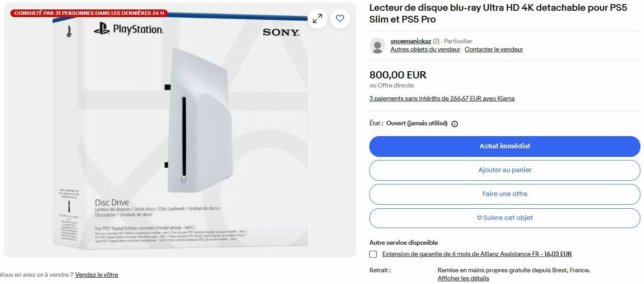Expand Afficher les détails for pickup
The image size is (644, 284).
[463, 279]
